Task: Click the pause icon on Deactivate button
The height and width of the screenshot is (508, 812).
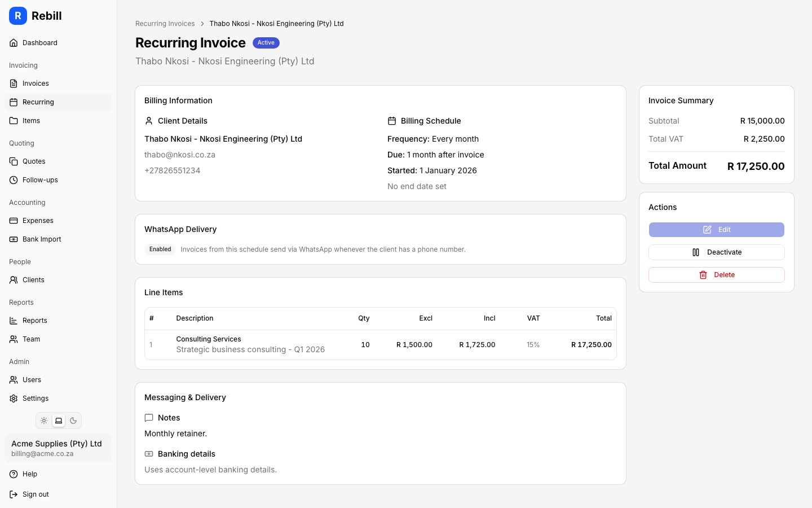Action: click(696, 252)
